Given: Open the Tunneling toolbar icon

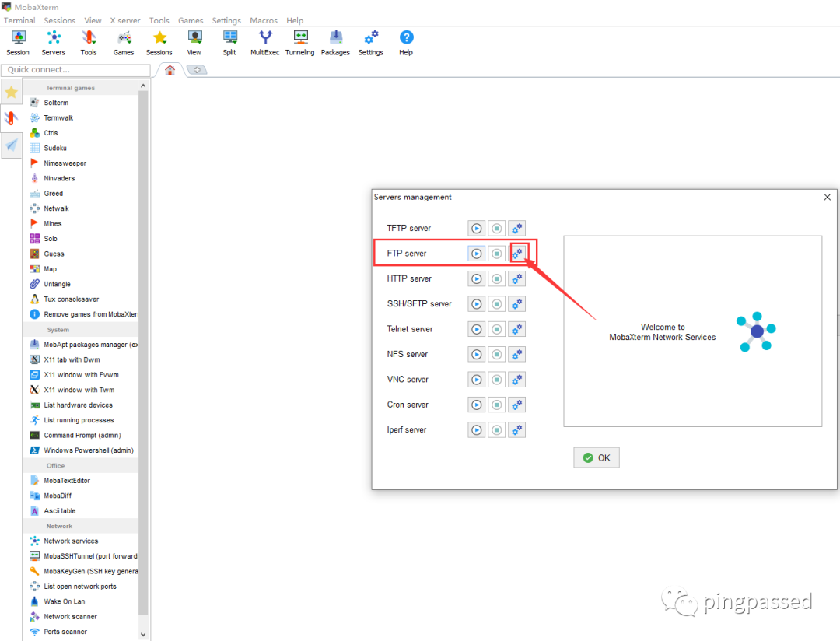Looking at the screenshot, I should [300, 43].
